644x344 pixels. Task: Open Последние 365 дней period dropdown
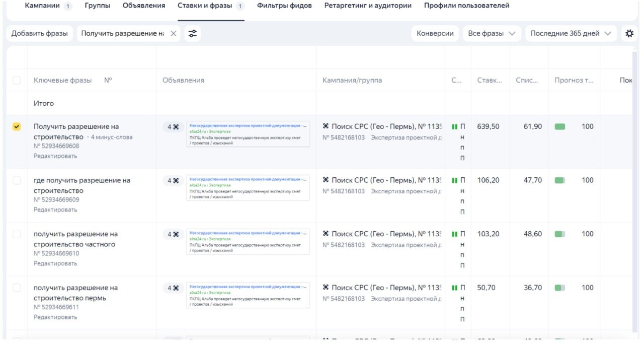click(x=571, y=33)
